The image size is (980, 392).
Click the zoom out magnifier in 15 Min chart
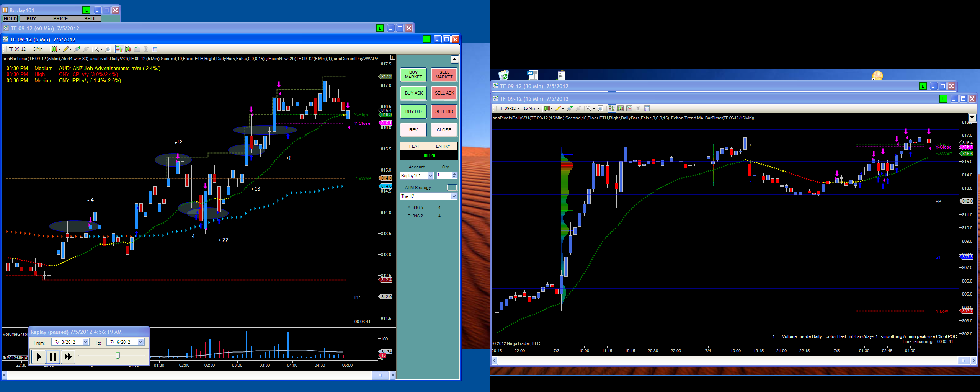coord(578,108)
